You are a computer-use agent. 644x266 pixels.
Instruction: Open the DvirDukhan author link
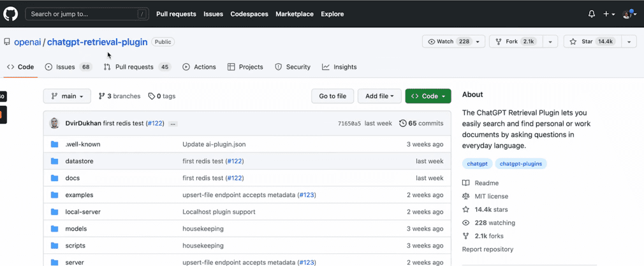coord(84,123)
